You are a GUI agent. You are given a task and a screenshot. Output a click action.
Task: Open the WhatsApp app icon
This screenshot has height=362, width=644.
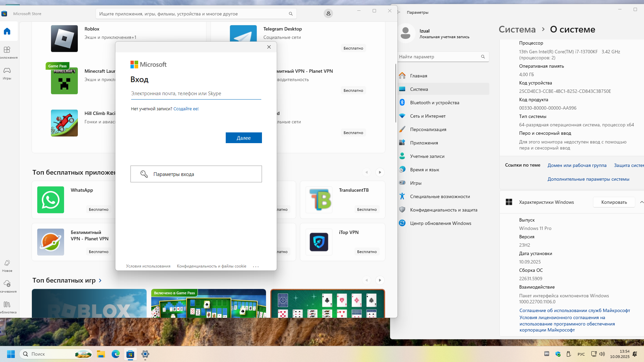tap(51, 200)
